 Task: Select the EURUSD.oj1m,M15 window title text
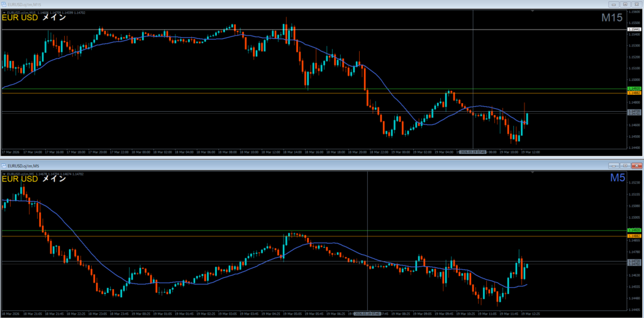pyautogui.click(x=24, y=4)
